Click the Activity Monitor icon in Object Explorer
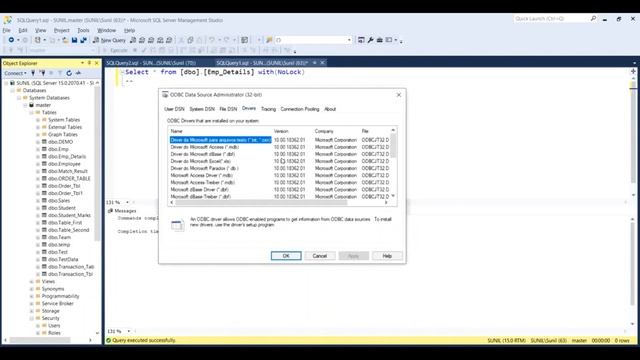Viewport: 640px width, 360px height. [78, 73]
